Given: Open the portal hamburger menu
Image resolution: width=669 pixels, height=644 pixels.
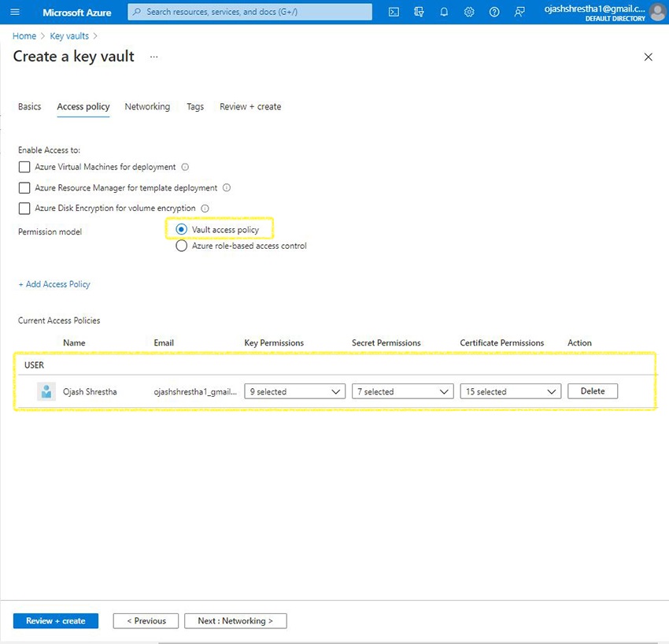Looking at the screenshot, I should pyautogui.click(x=15, y=12).
